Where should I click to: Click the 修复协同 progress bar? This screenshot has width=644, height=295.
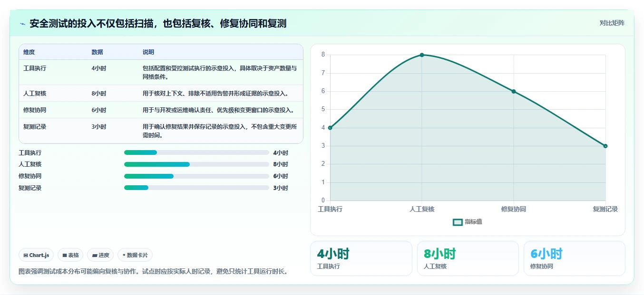(x=196, y=176)
